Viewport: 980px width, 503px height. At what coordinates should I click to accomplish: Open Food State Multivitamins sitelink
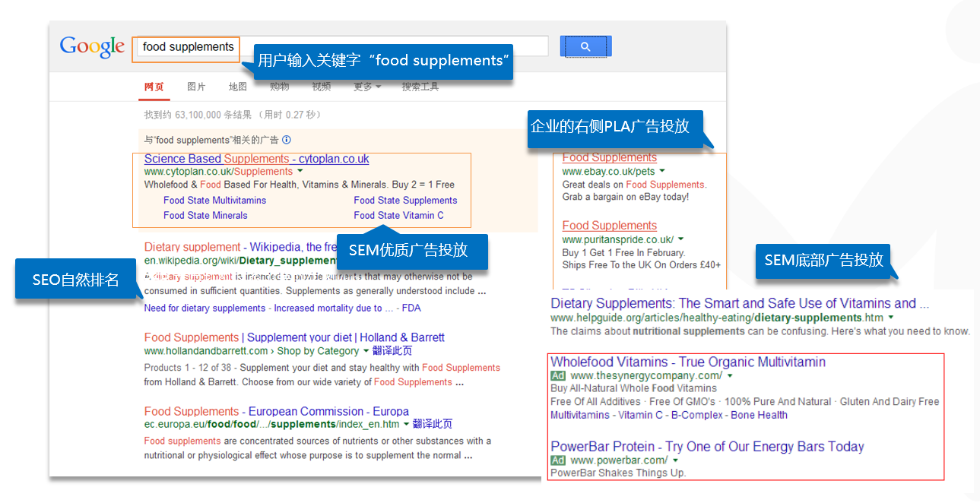pos(214,201)
